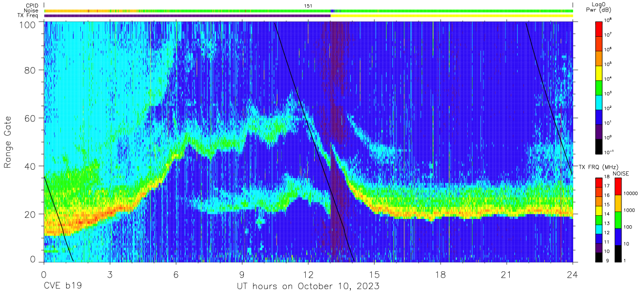Viewport: 644px width, 297px height.
Task: Click UT hour tick 3
Action: pos(110,274)
